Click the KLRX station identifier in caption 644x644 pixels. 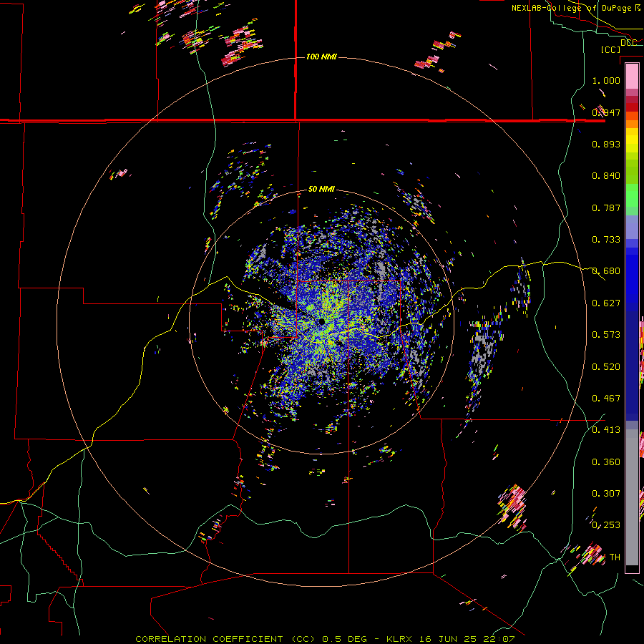401,639
